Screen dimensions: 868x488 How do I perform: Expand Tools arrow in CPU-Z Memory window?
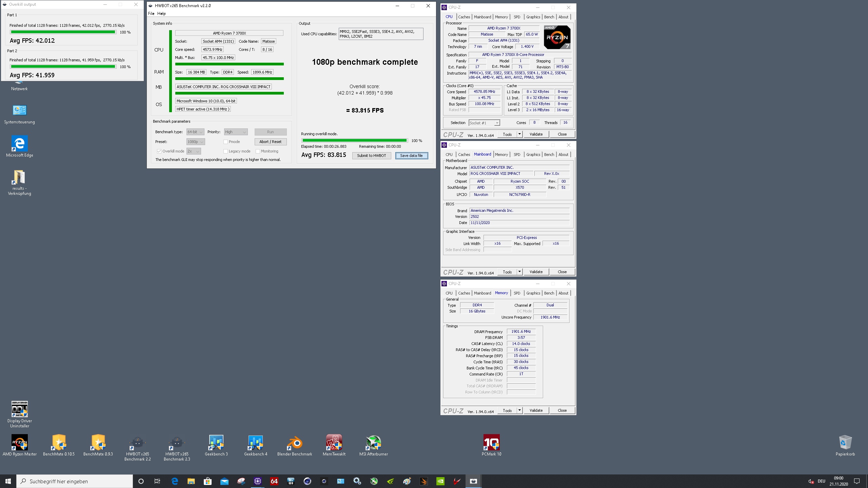click(519, 410)
